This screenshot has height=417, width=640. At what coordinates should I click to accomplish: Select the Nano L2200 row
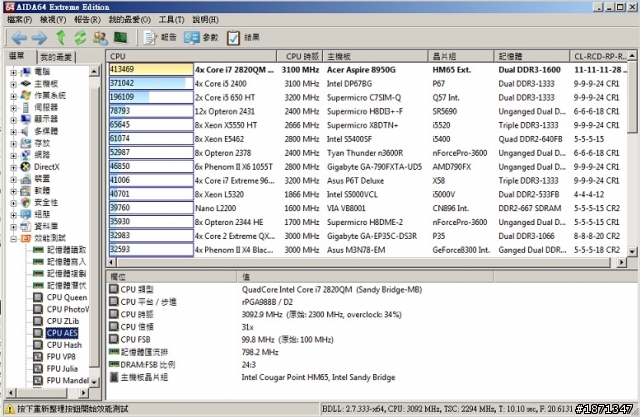pos(367,208)
